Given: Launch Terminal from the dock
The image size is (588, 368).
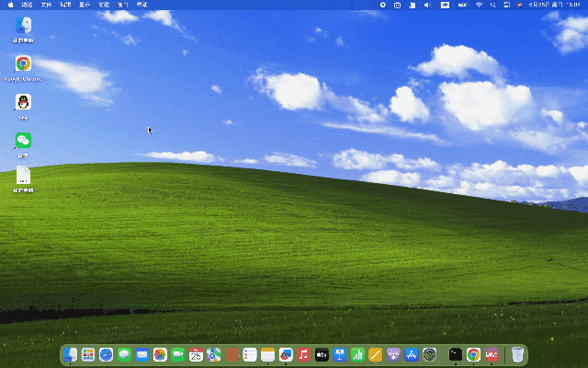Looking at the screenshot, I should 456,354.
